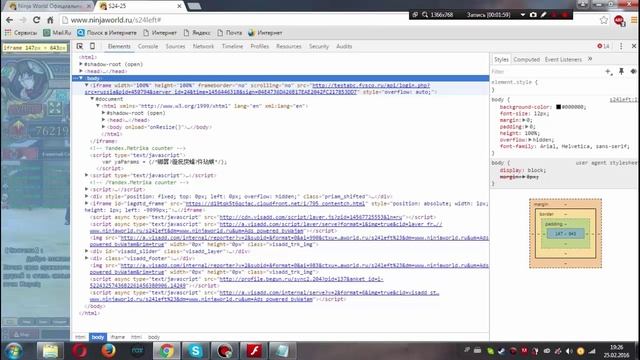
Task: Open the Adblock extension icon
Action: point(619,20)
